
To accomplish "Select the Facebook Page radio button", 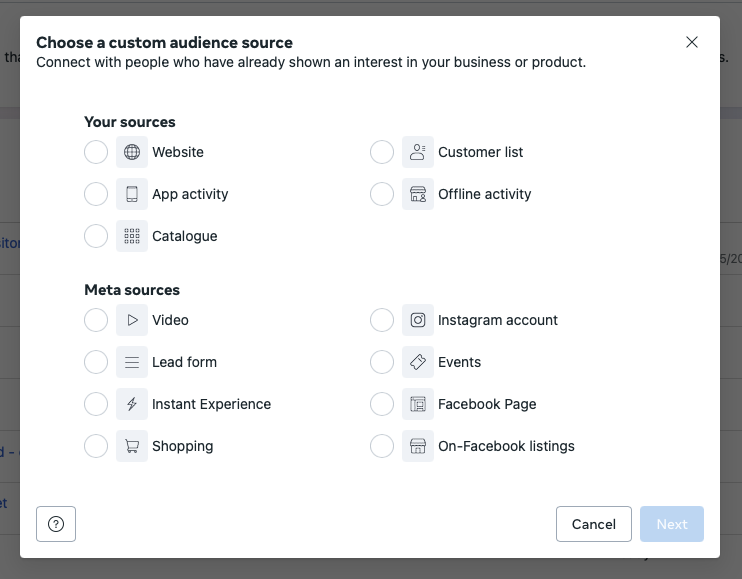I will [382, 404].
